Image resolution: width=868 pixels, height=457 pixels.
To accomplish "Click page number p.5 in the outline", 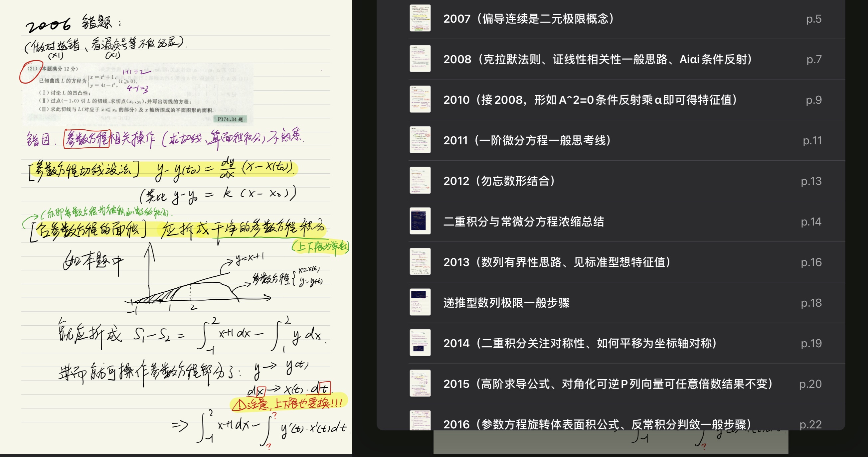I will pos(813,19).
